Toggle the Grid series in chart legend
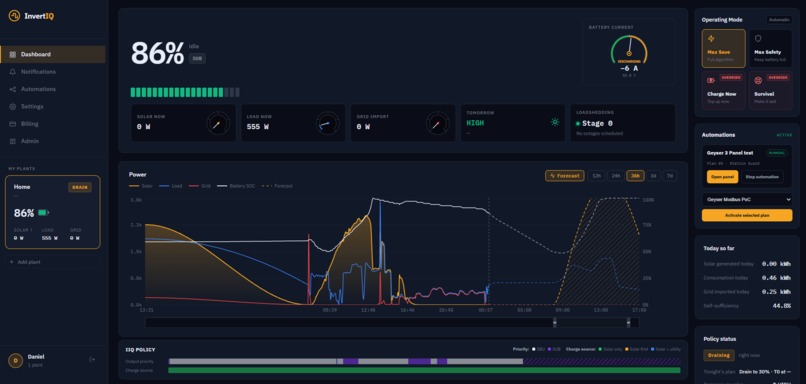Image resolution: width=806 pixels, height=384 pixels. pyautogui.click(x=200, y=186)
